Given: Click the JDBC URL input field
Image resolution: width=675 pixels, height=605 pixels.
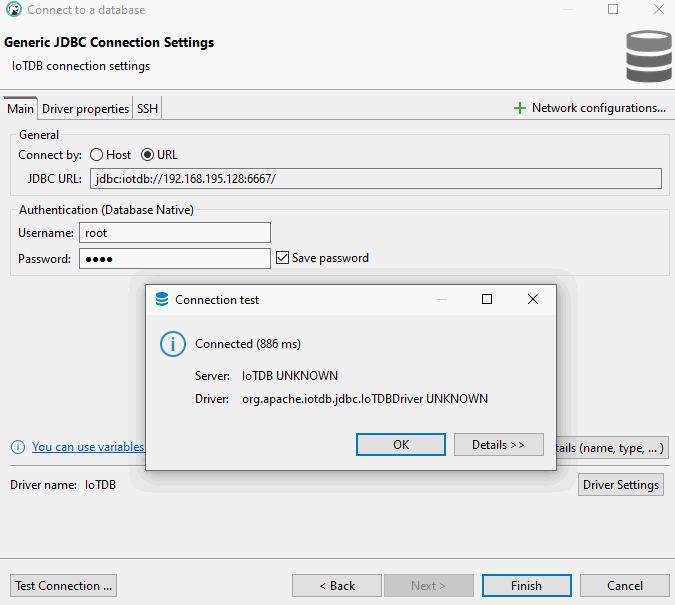Looking at the screenshot, I should [x=375, y=178].
